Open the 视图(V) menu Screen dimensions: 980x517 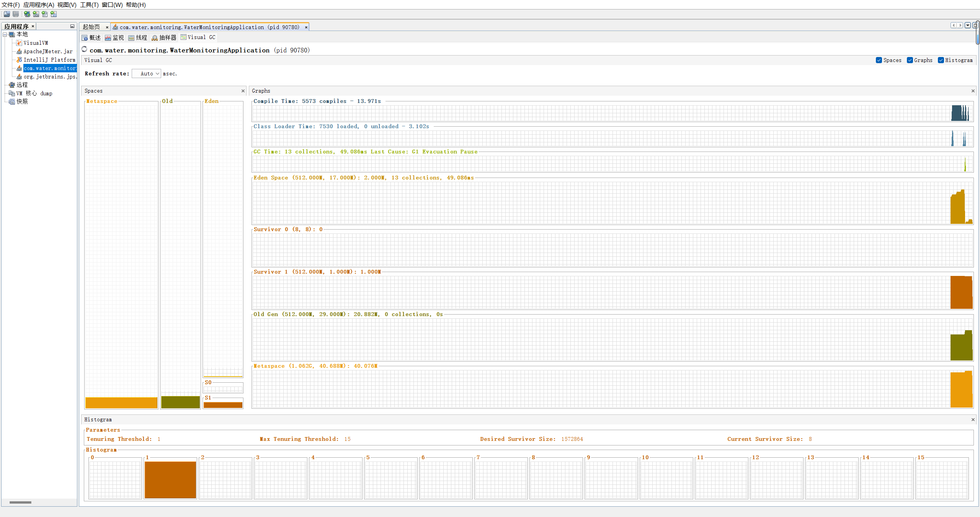point(67,5)
